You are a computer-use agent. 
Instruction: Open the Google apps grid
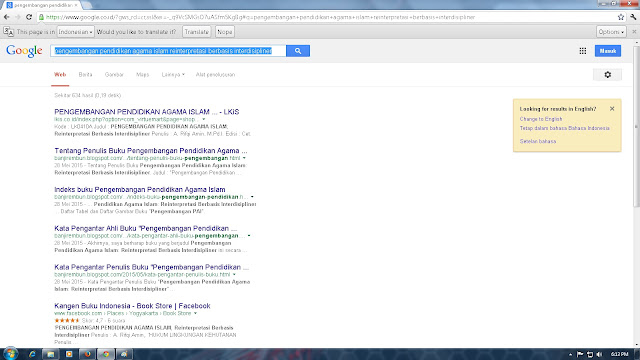coord(582,51)
